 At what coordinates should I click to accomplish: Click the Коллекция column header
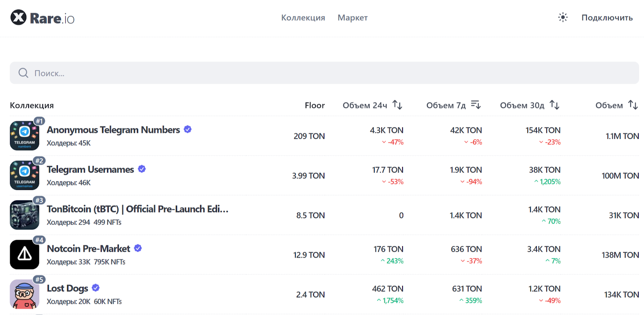pos(32,105)
